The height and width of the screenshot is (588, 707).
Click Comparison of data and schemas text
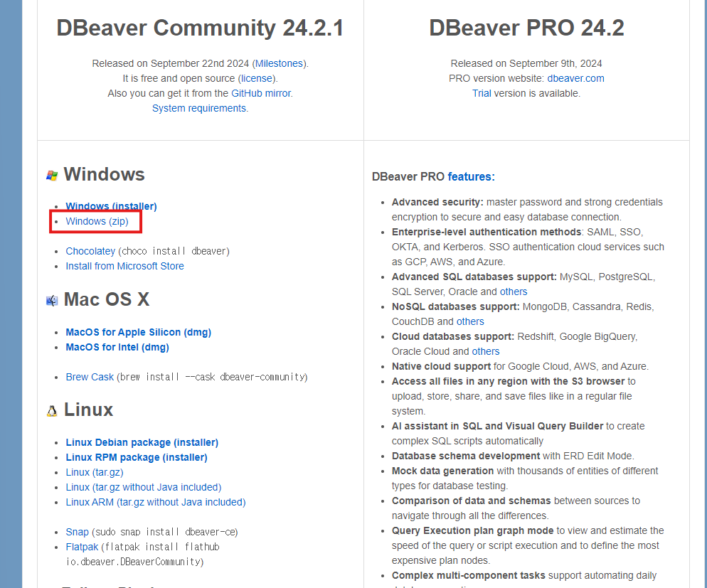[x=471, y=501]
